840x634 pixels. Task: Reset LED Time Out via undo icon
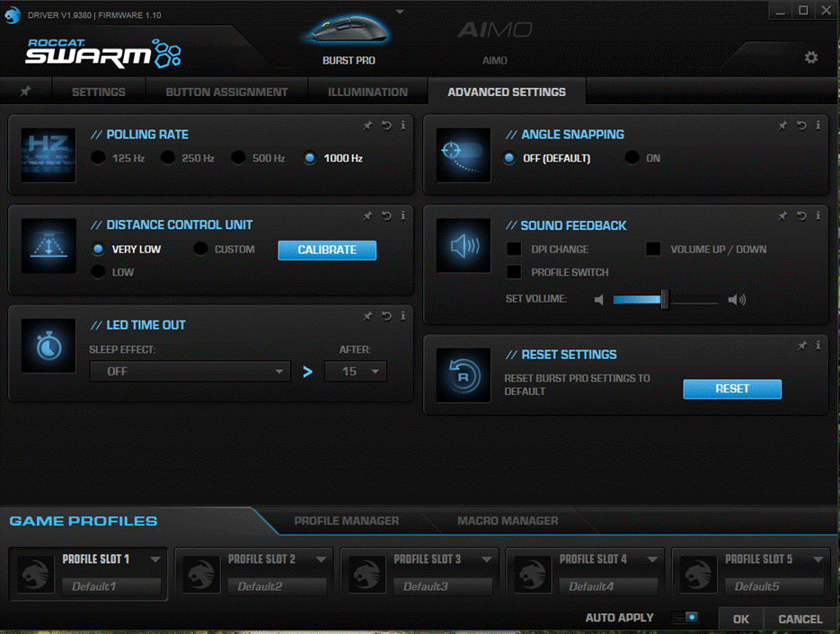(386, 316)
